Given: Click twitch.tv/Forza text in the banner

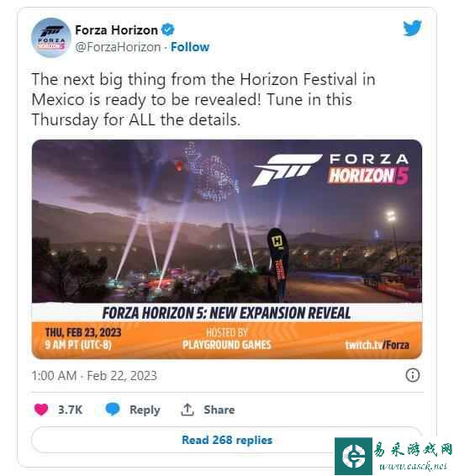Looking at the screenshot, I should 377,345.
